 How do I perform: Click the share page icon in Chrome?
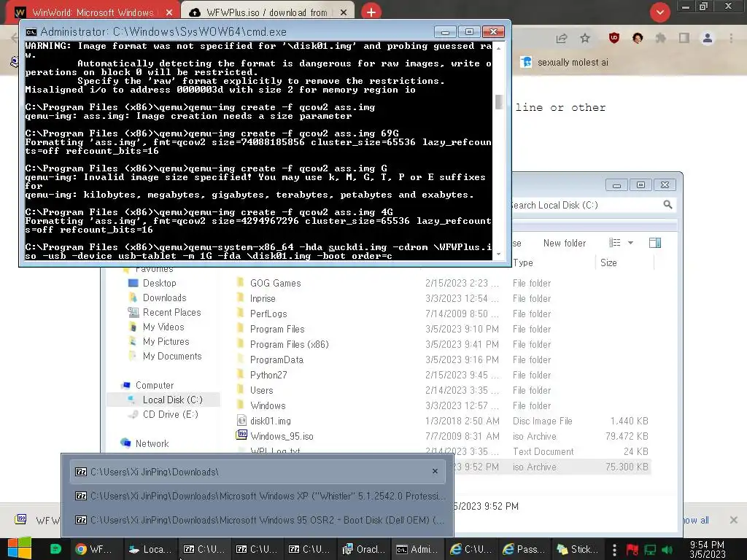(x=562, y=39)
